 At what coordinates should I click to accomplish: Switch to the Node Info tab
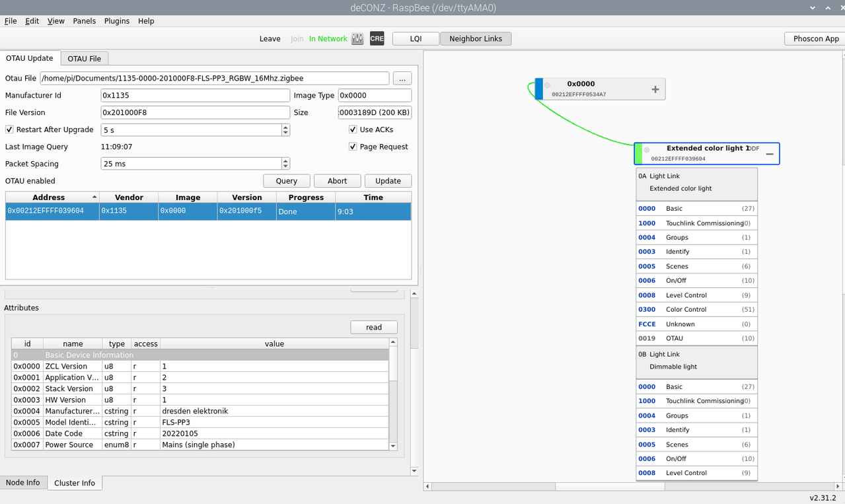(23, 483)
